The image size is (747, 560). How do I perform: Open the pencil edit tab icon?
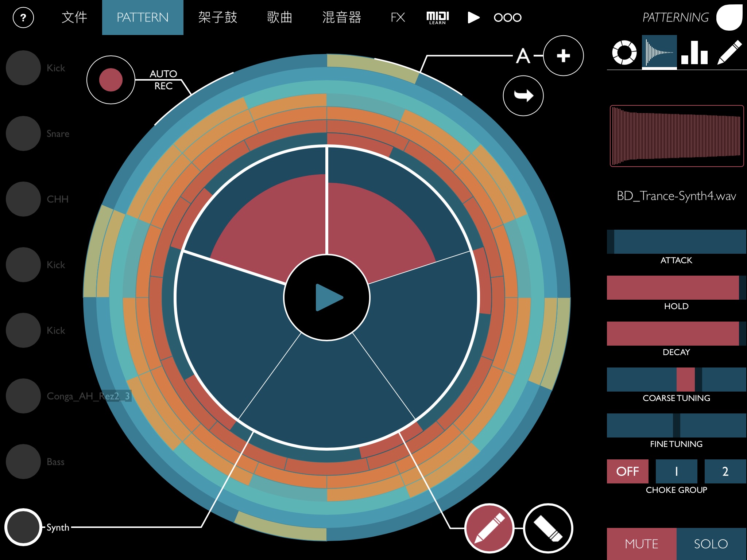pos(729,53)
